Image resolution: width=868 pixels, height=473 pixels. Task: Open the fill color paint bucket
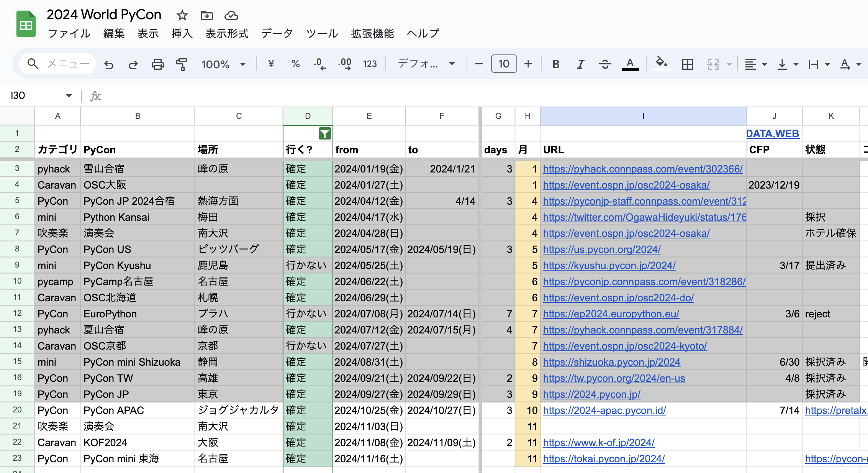[661, 63]
